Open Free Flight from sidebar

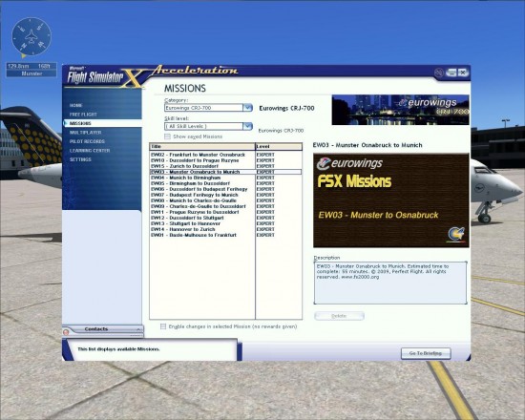coord(83,115)
